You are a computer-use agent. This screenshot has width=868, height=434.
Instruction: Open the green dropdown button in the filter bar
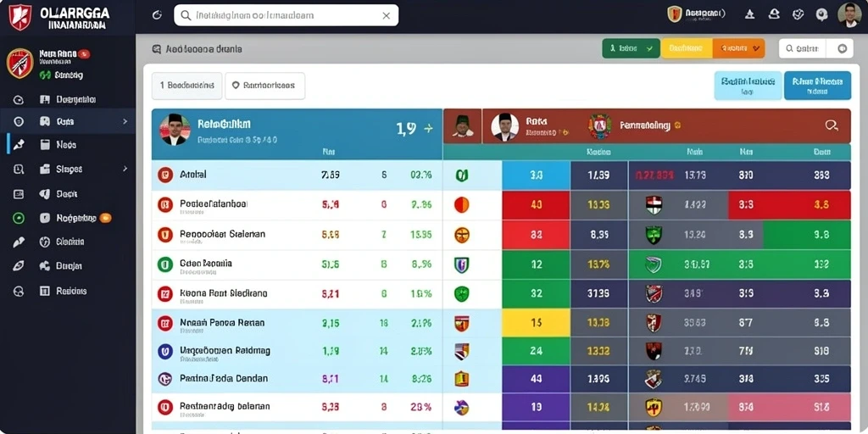click(x=631, y=48)
